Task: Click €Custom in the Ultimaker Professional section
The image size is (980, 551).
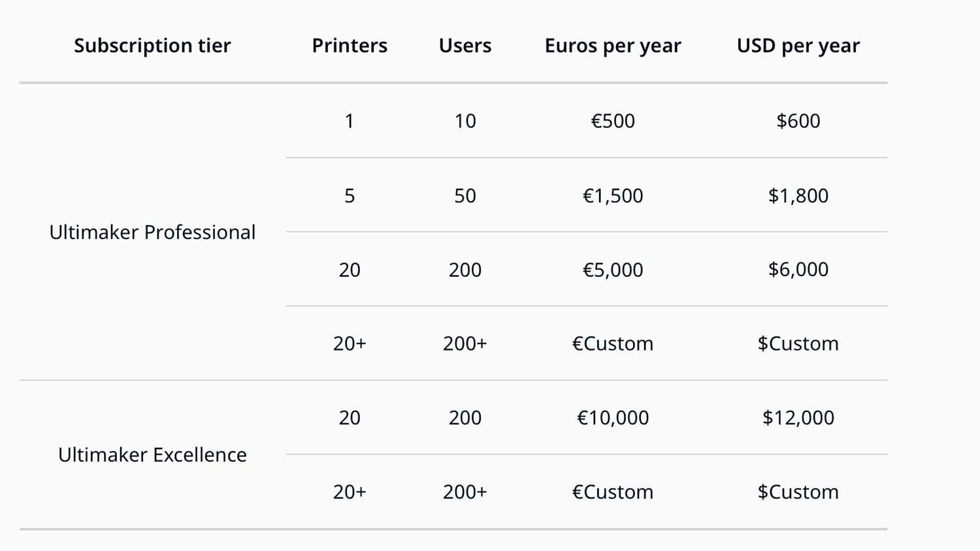Action: (x=613, y=343)
